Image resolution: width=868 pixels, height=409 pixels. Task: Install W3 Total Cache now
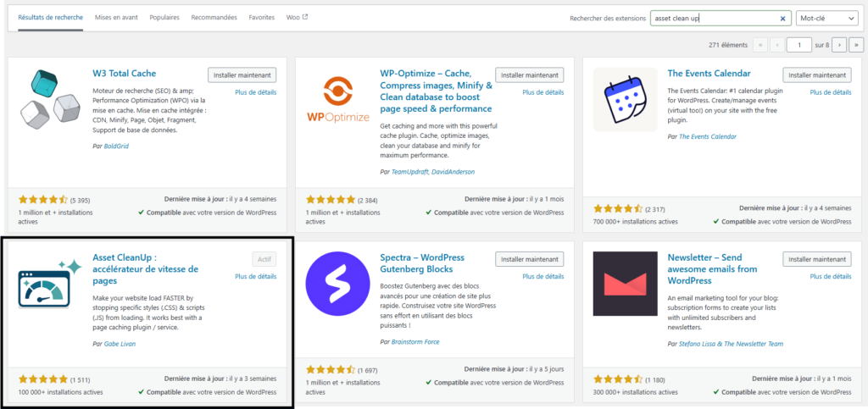tap(242, 75)
